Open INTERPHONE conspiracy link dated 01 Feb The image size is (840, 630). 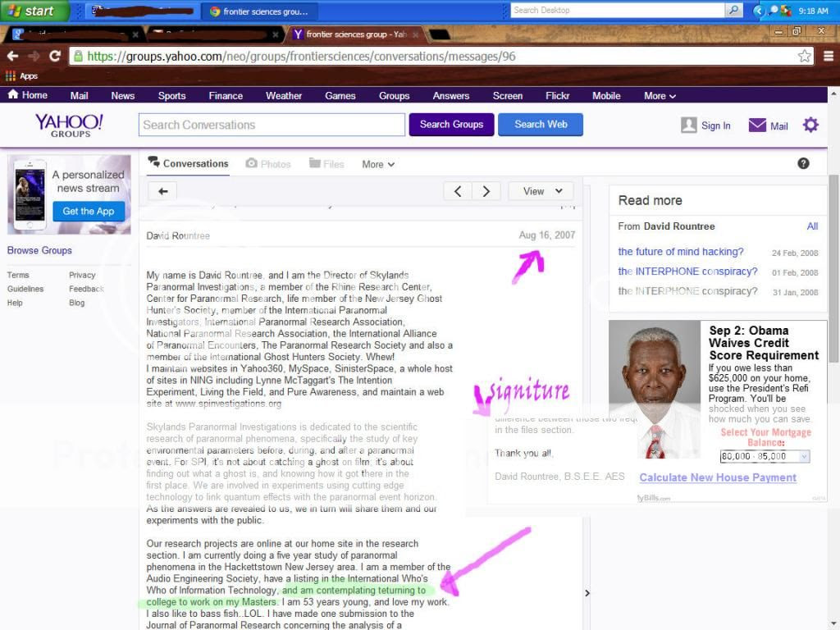click(688, 272)
